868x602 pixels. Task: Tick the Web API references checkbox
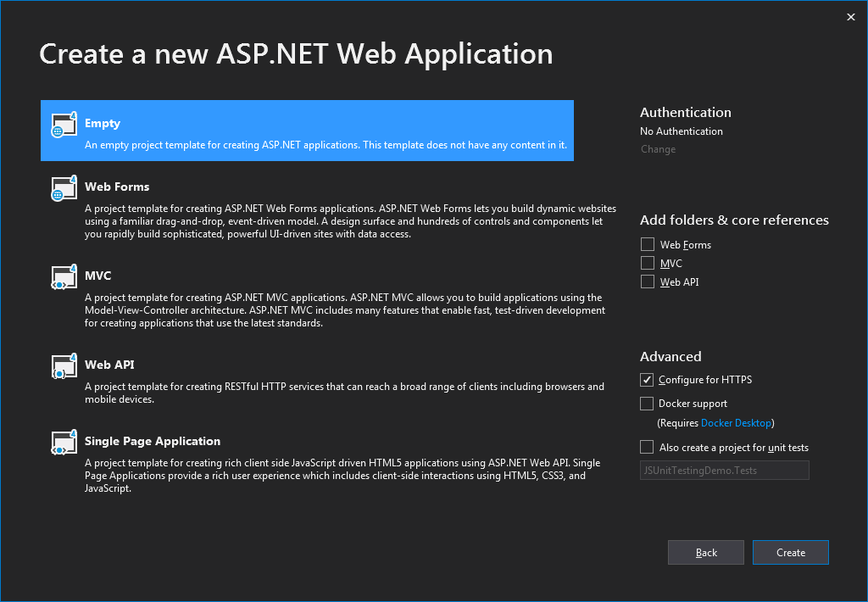click(x=647, y=281)
